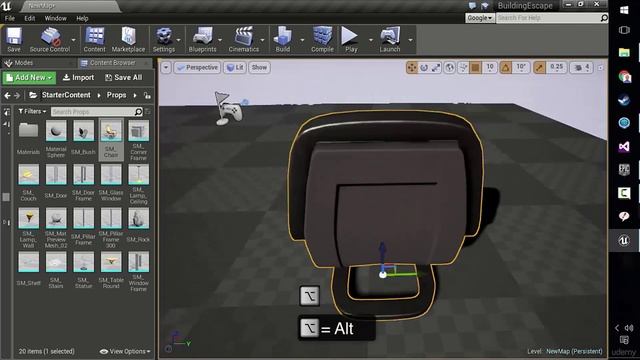Open the Window menu

pos(56,18)
